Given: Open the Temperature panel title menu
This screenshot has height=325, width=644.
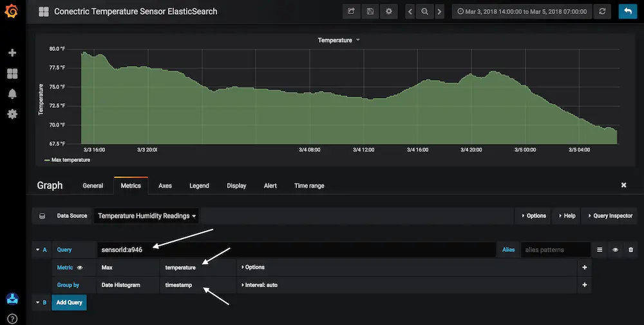Looking at the screenshot, I should coord(339,41).
